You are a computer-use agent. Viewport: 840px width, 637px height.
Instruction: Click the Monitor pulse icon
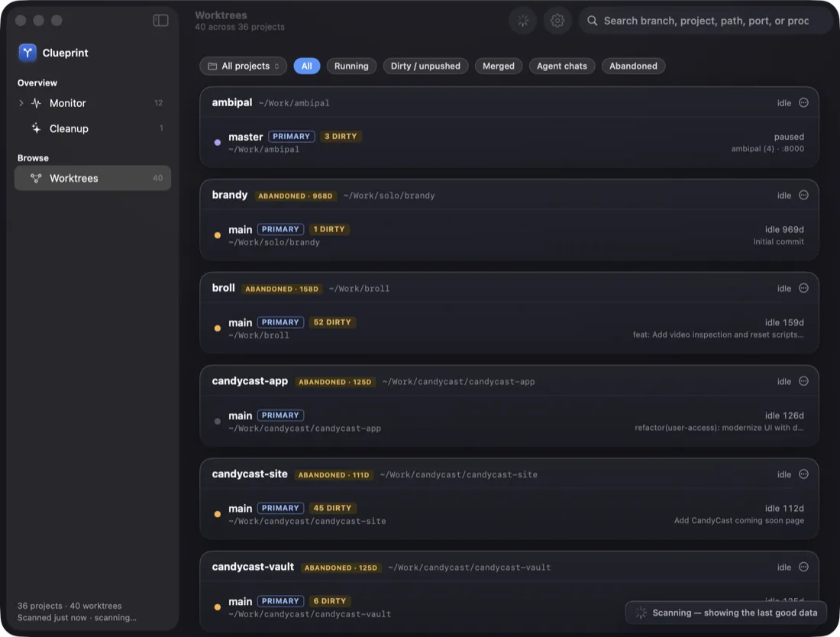coord(37,103)
